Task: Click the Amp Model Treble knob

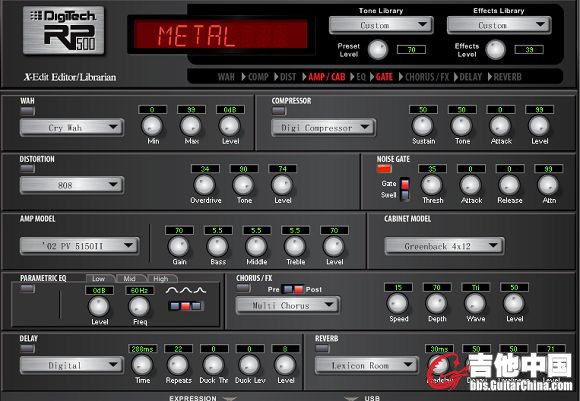Action: [295, 246]
